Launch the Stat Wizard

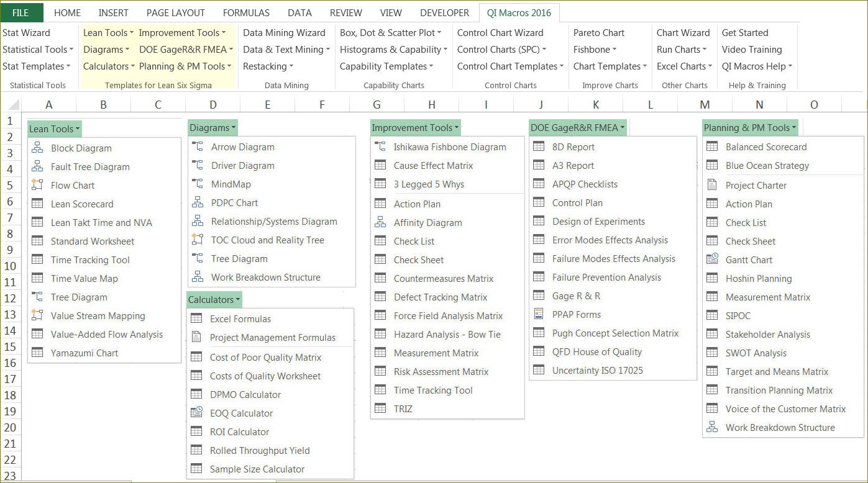click(x=26, y=32)
